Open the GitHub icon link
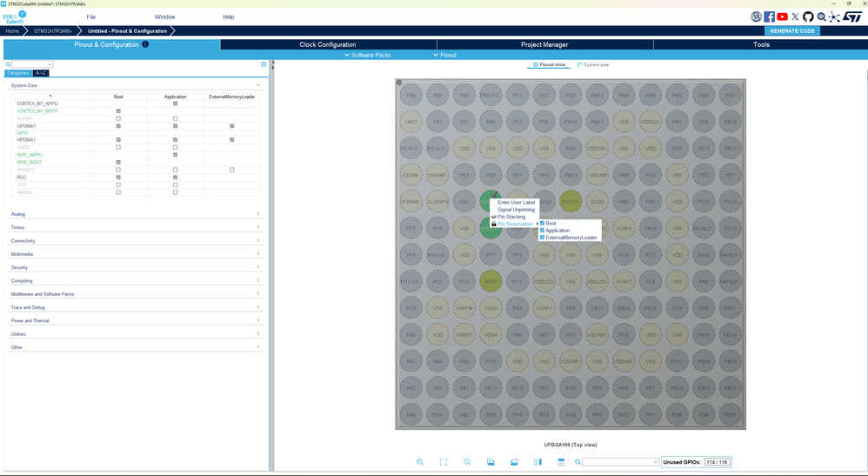Screen dimensions: 868x476 pyautogui.click(x=808, y=17)
